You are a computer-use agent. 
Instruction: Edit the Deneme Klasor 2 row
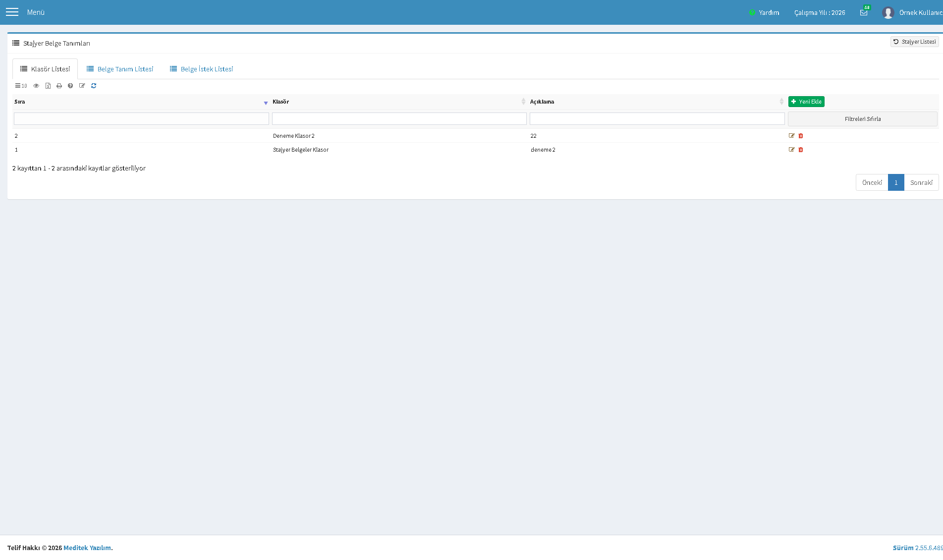tap(791, 136)
